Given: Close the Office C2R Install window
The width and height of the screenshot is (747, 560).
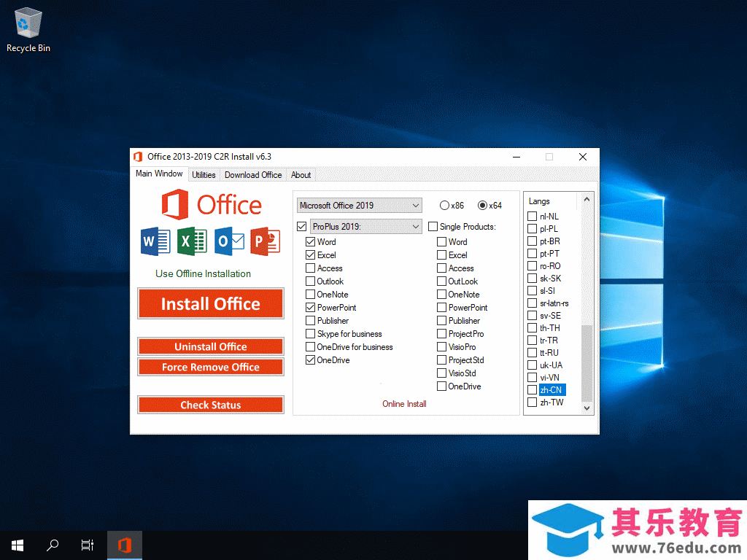Looking at the screenshot, I should (x=583, y=157).
